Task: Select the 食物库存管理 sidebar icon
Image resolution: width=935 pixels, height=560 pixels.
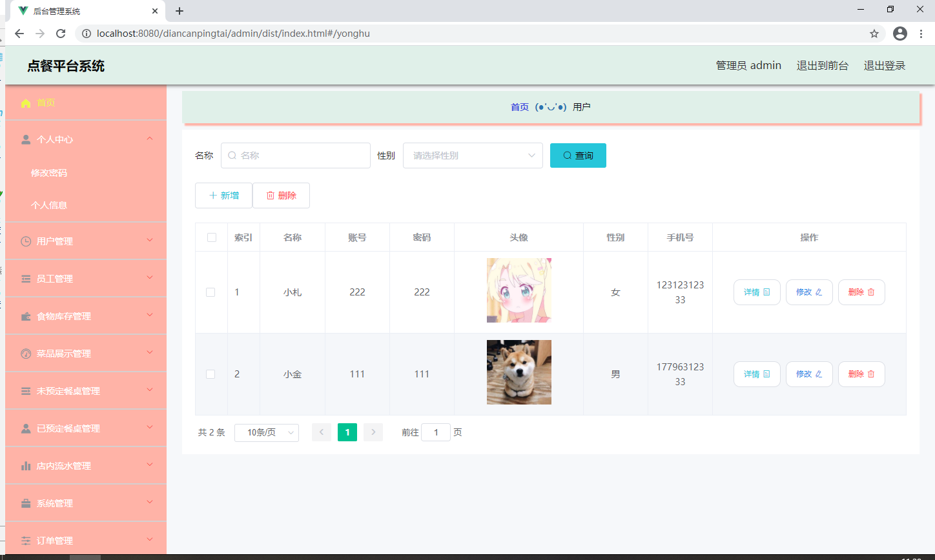Action: coord(25,315)
